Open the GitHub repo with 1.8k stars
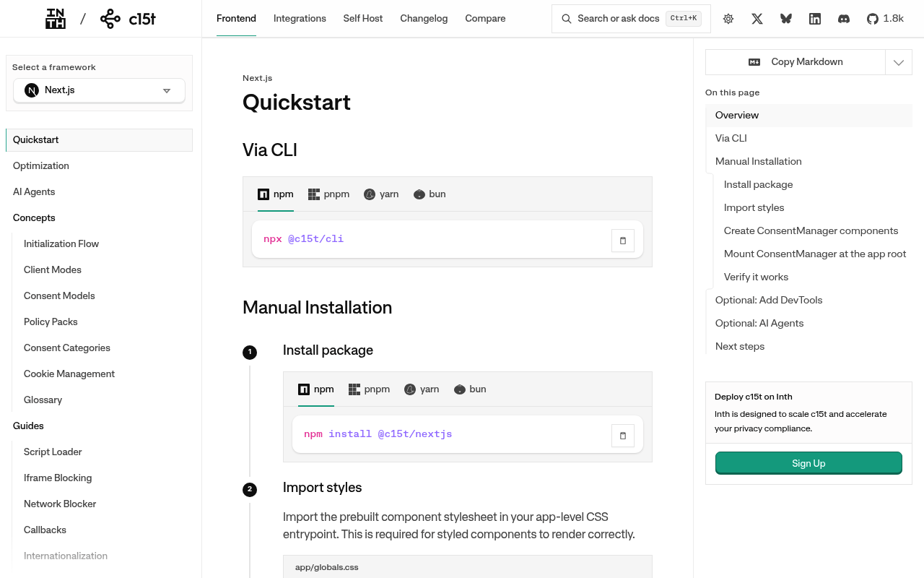The image size is (924, 578). (x=885, y=19)
